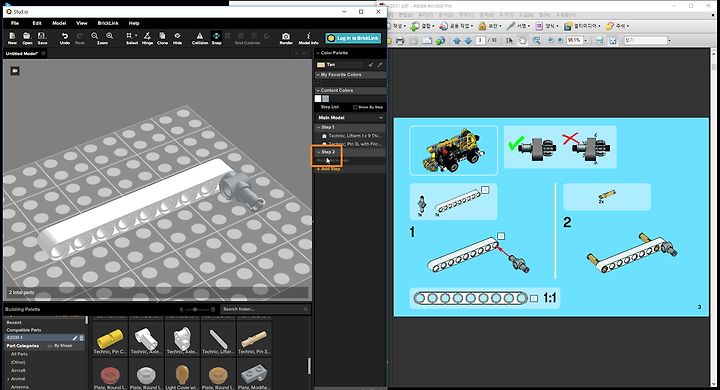
Task: Click the checkmark icon beside Tan color
Action: [371, 65]
